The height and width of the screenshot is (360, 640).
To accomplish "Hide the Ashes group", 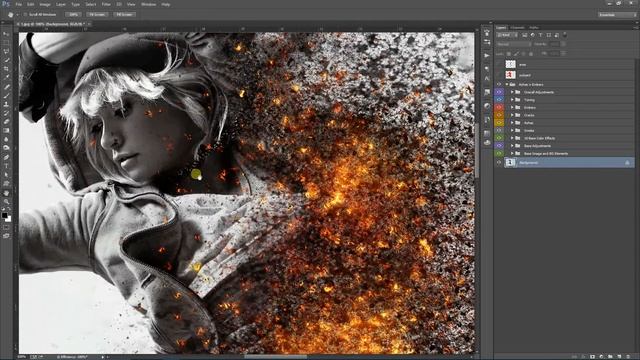I will [x=499, y=122].
